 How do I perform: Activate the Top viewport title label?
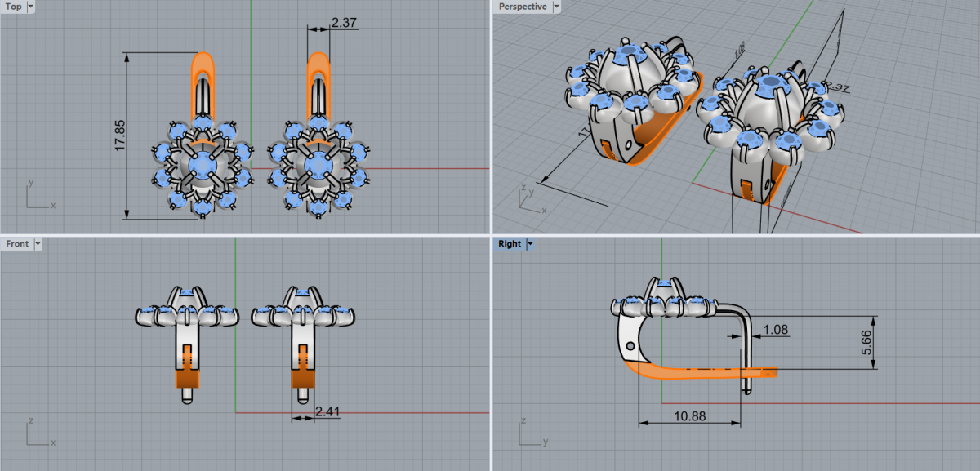point(14,7)
